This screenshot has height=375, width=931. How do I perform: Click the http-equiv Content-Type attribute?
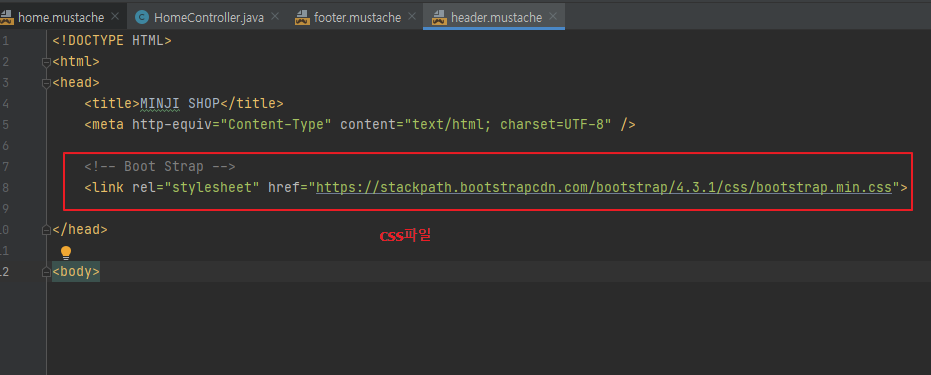tap(232, 125)
